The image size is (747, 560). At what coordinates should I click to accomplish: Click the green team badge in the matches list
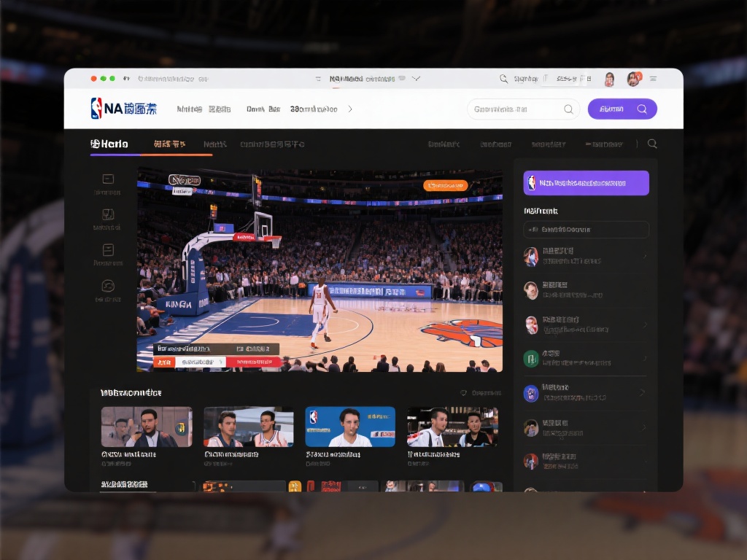point(531,357)
